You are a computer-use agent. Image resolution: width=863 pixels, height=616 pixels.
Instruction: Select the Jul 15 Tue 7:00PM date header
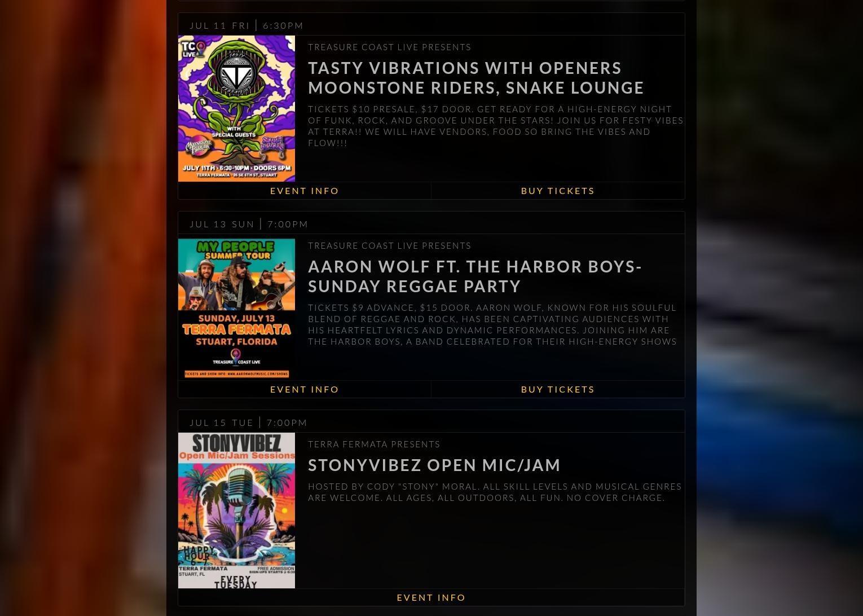tap(248, 423)
